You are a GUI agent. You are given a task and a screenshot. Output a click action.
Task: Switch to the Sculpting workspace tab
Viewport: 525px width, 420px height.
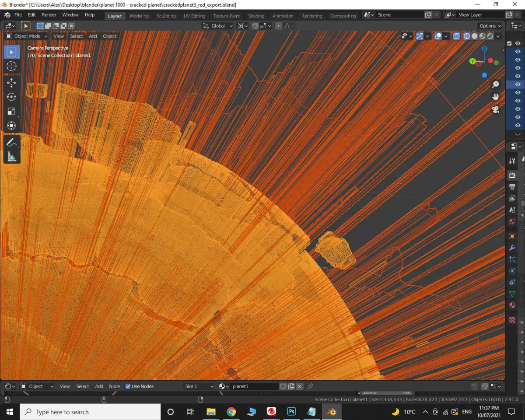[x=166, y=16]
